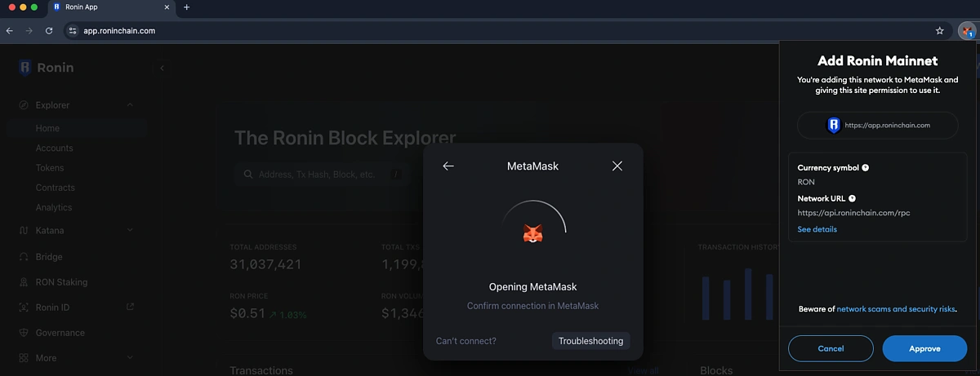980x376 pixels.
Task: Approve adding Ronin Mainnet
Action: (x=924, y=348)
